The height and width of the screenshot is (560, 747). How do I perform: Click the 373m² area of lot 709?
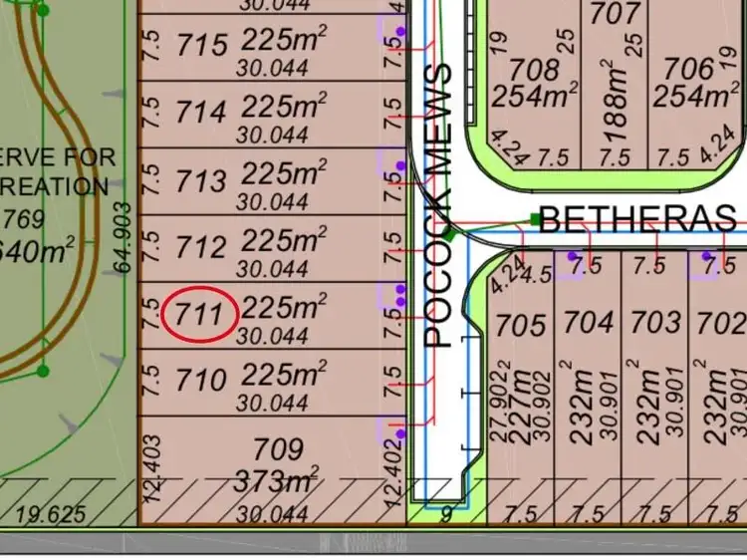276,480
